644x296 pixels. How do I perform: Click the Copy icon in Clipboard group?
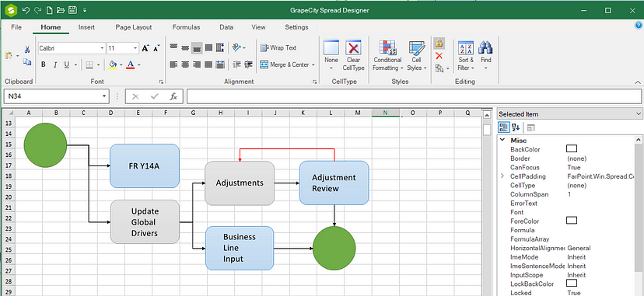[27, 62]
